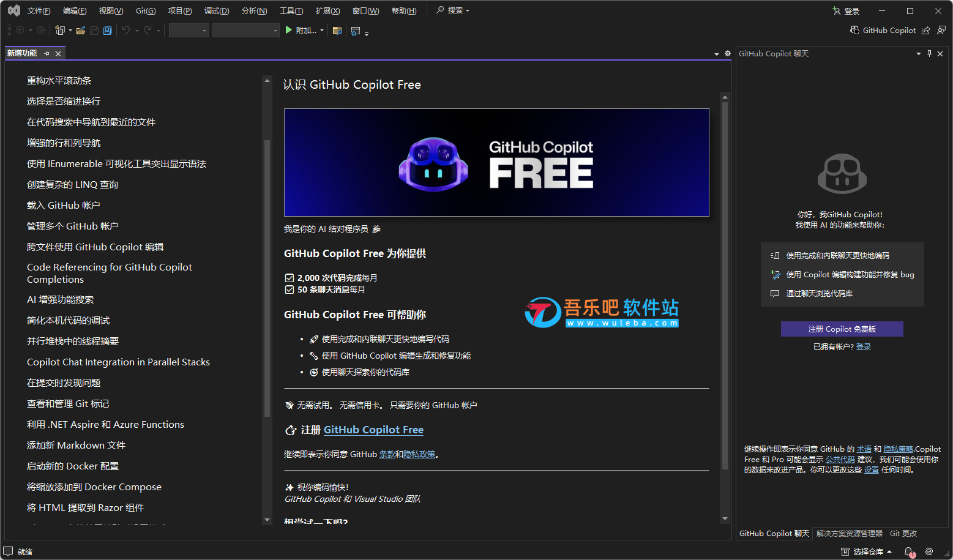Open settings gear of What's New window
The height and width of the screenshot is (560, 953).
[x=728, y=53]
